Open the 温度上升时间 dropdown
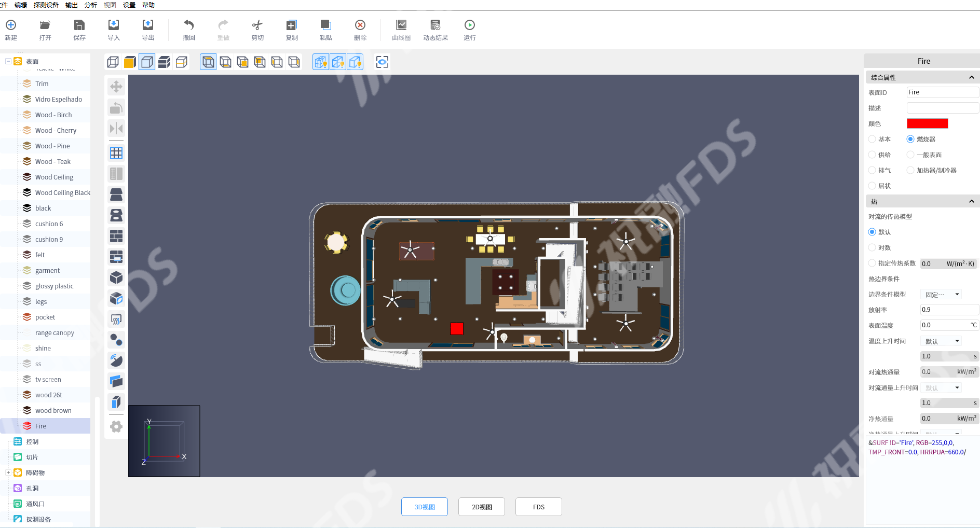Image resolution: width=980 pixels, height=528 pixels. (x=942, y=341)
